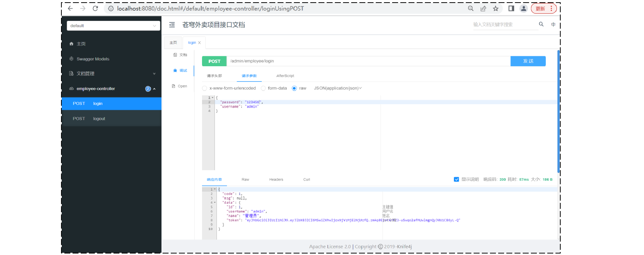Switch to the Raw response tab
The image size is (644, 255).
click(x=245, y=179)
